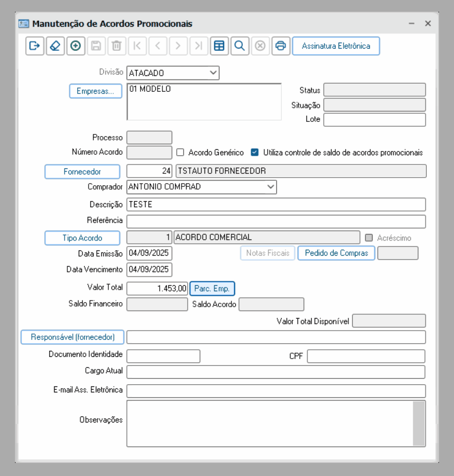This screenshot has height=476, width=454.
Task: Click the Referência input field
Action: tap(276, 221)
